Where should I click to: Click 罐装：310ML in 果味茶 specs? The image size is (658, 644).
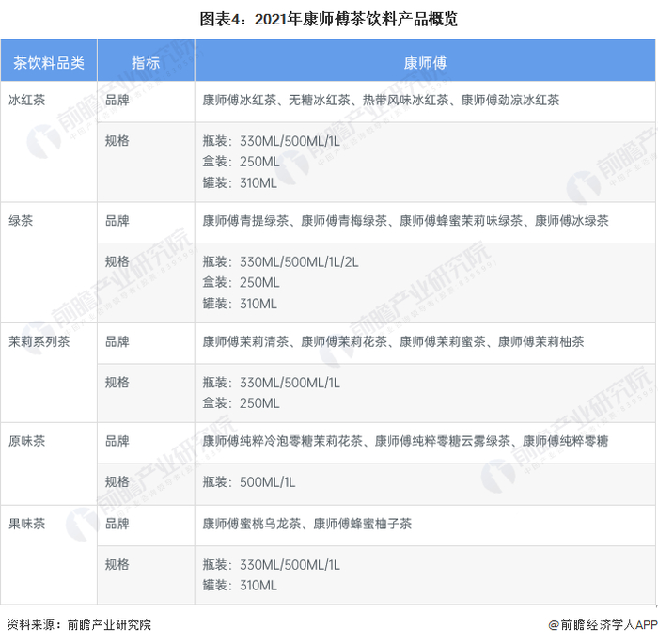pos(240,585)
